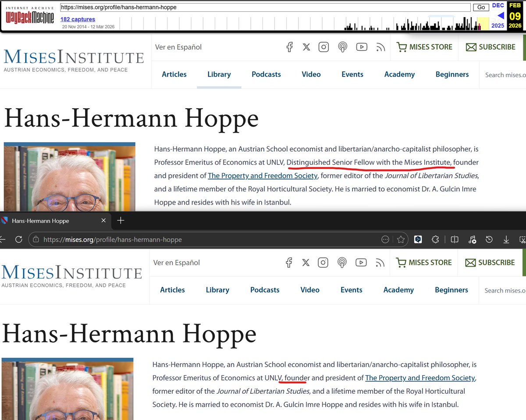The width and height of the screenshot is (526, 420).
Task: Click the Wayback Machine logo
Action: click(x=30, y=16)
